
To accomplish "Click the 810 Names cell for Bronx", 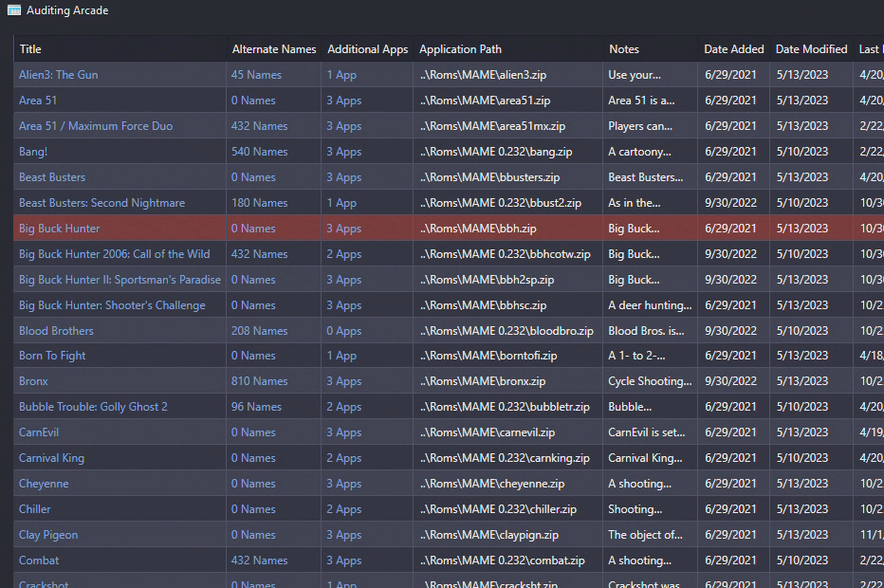I will point(259,381).
